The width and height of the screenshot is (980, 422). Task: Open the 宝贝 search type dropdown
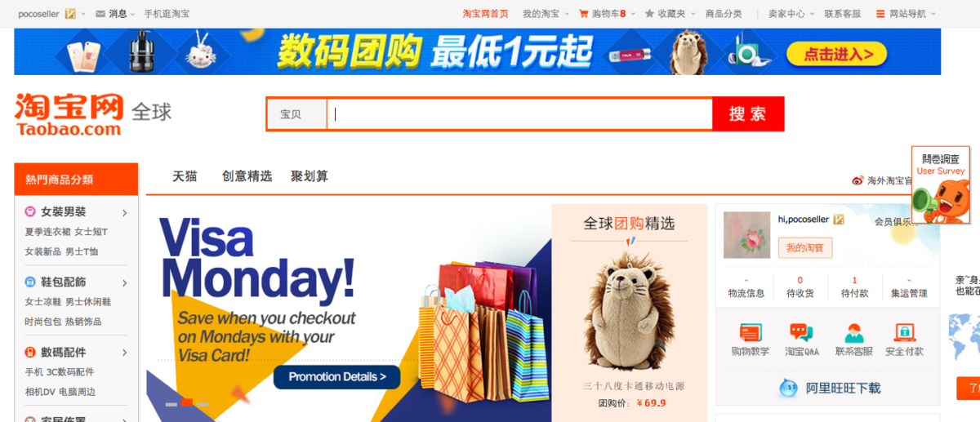tap(297, 114)
